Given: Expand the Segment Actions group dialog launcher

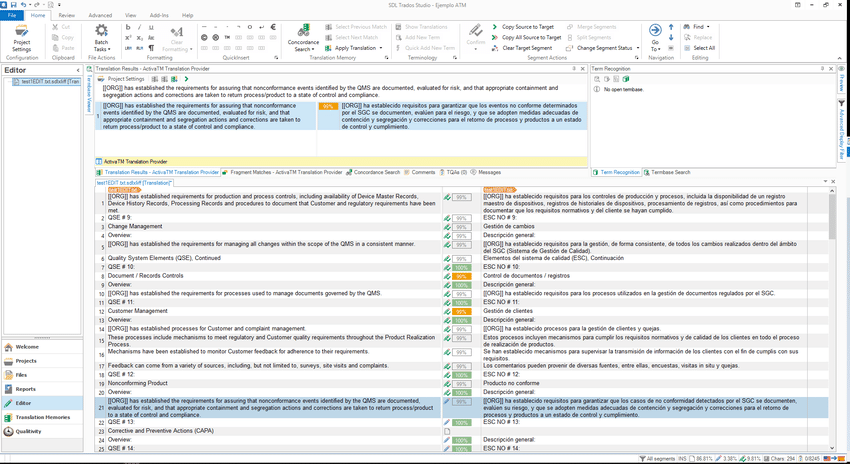Looking at the screenshot, I should [x=638, y=57].
